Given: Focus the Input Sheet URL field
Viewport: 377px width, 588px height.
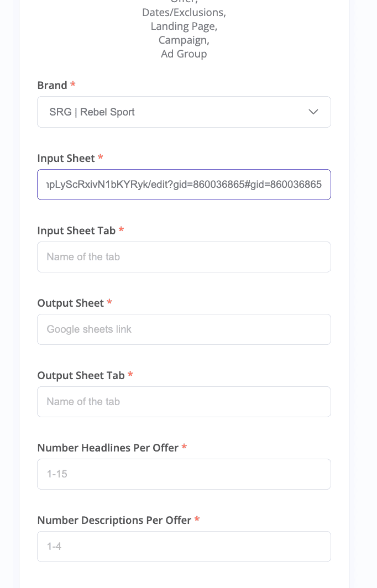Looking at the screenshot, I should [x=184, y=185].
